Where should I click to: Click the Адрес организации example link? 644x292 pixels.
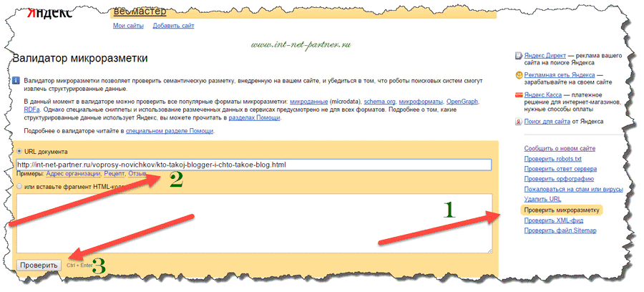73,174
